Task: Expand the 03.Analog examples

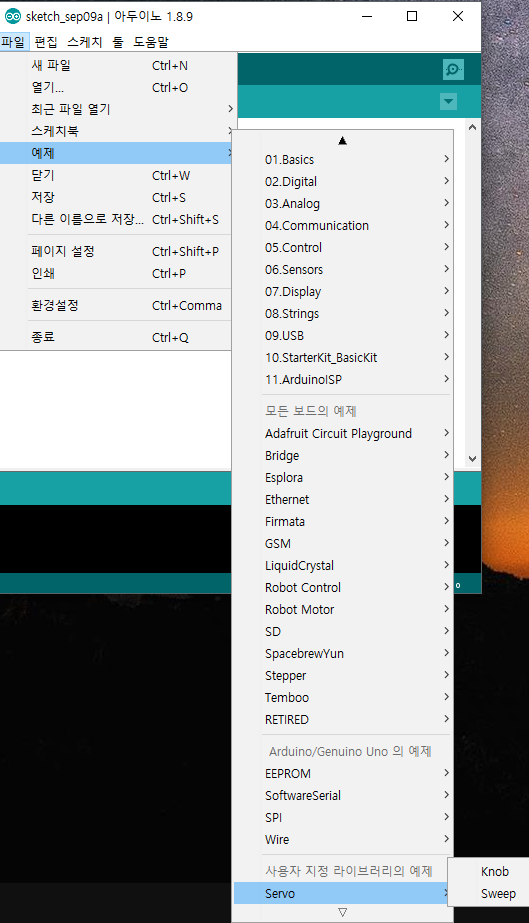Action: [x=343, y=204]
